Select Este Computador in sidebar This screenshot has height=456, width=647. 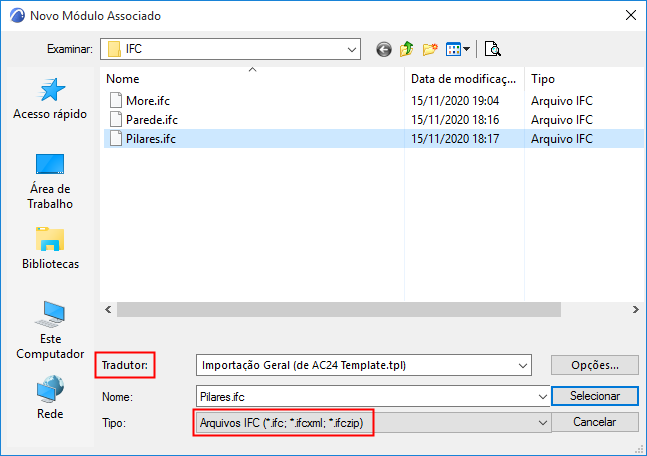point(50,330)
